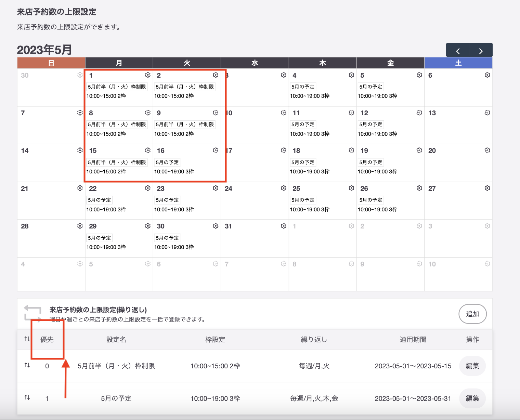Open gear settings for greyed April 30

pyautogui.click(x=80, y=75)
